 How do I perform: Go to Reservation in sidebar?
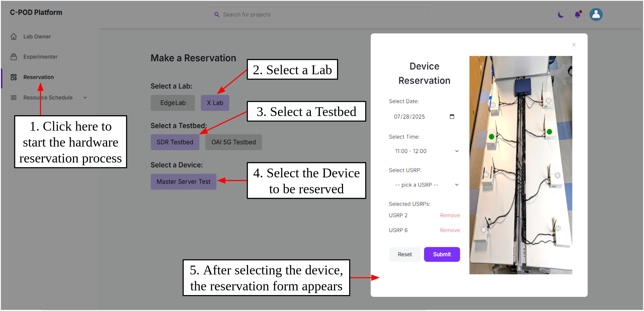pos(39,77)
